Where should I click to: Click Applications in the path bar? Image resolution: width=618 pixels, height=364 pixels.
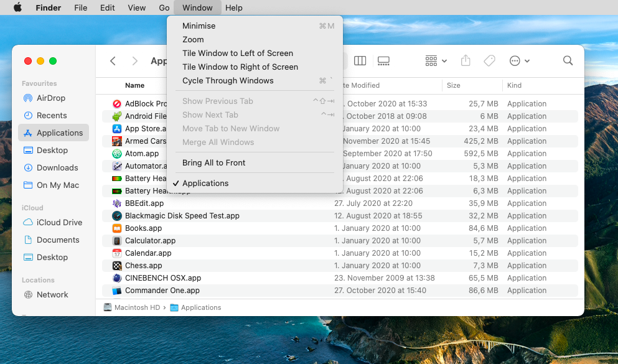(x=195, y=307)
